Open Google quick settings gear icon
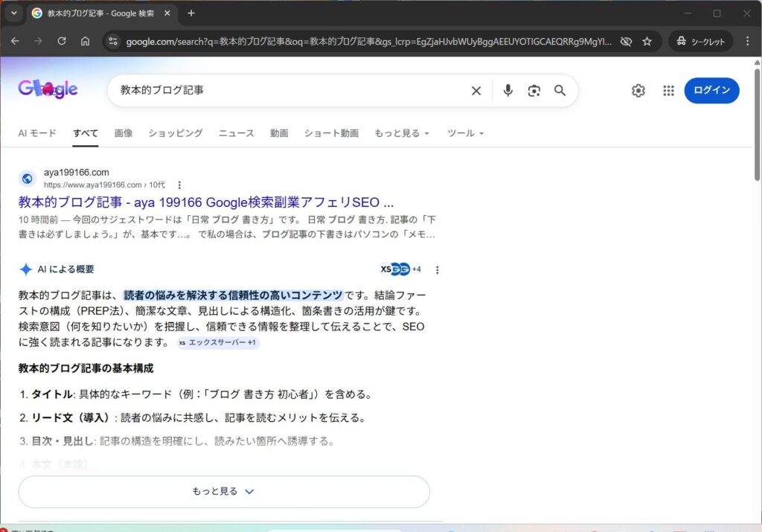This screenshot has height=532, width=762. [638, 90]
